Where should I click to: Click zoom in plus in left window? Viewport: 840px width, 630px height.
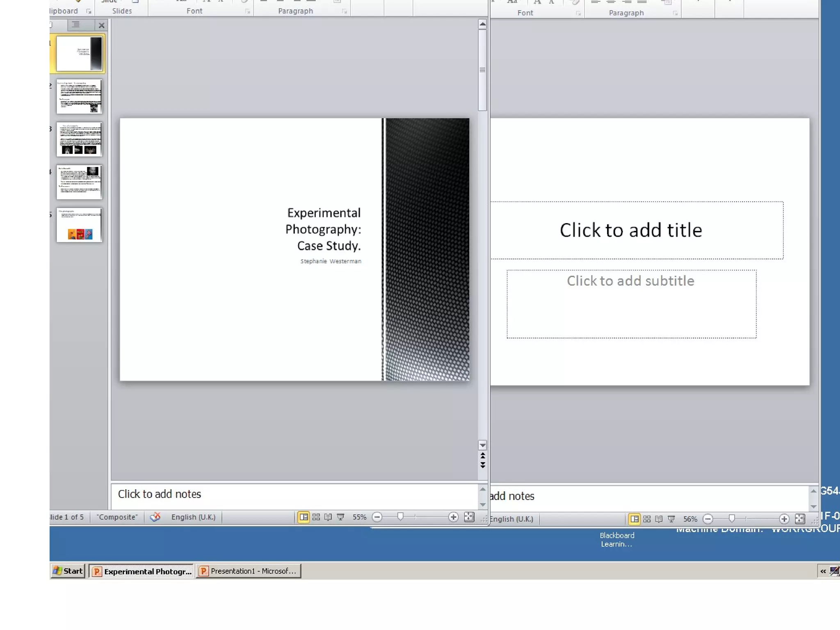point(453,517)
